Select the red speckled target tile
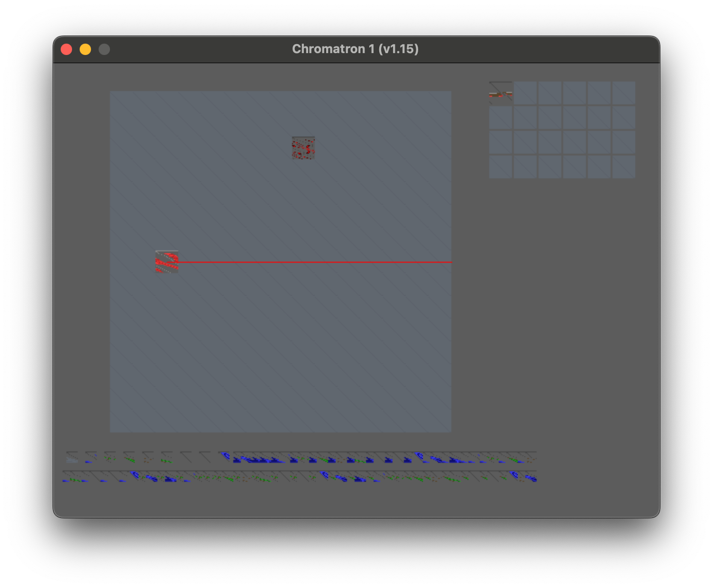The width and height of the screenshot is (713, 588). tap(303, 148)
